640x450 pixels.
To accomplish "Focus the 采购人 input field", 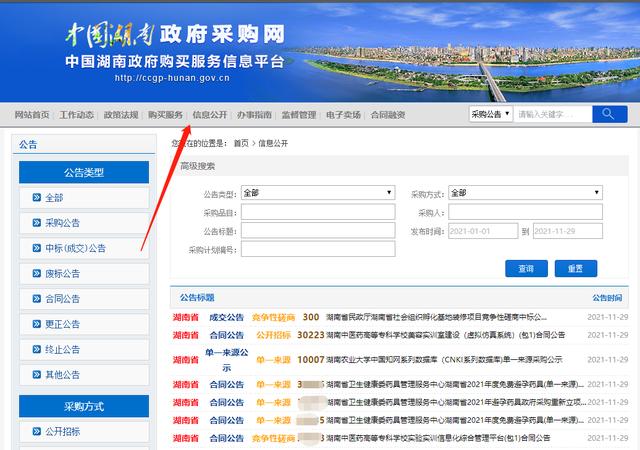I will pyautogui.click(x=525, y=212).
